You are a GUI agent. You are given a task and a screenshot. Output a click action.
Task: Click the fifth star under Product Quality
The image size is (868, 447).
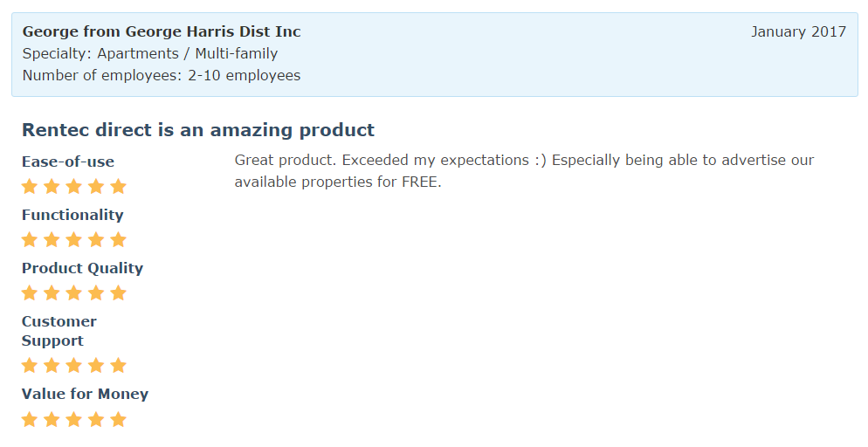point(119,292)
